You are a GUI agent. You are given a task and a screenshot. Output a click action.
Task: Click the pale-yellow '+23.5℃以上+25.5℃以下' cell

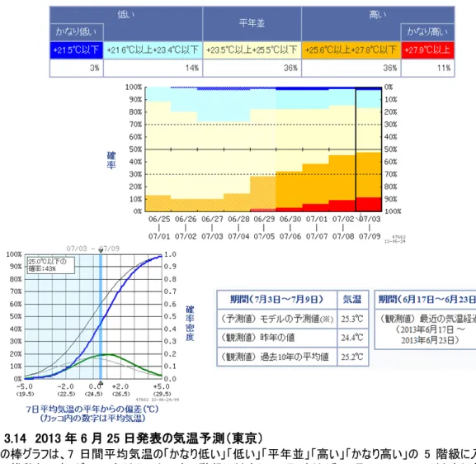pos(252,50)
